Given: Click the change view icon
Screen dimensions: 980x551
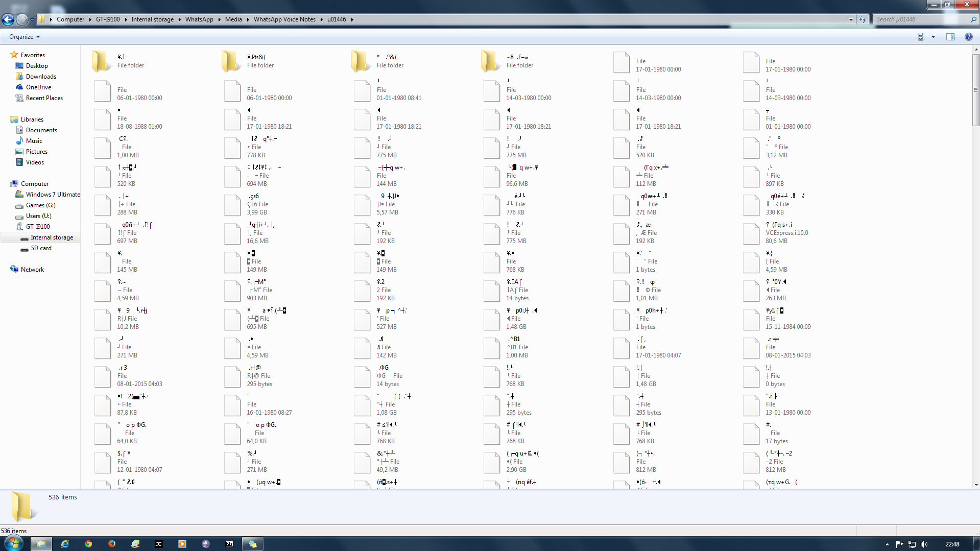Looking at the screenshot, I should [922, 37].
